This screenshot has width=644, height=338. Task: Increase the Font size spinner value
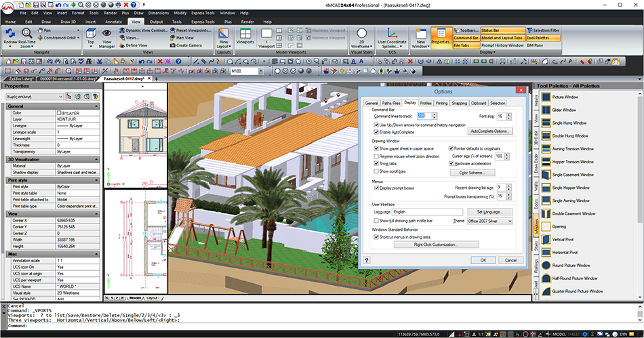coord(510,114)
